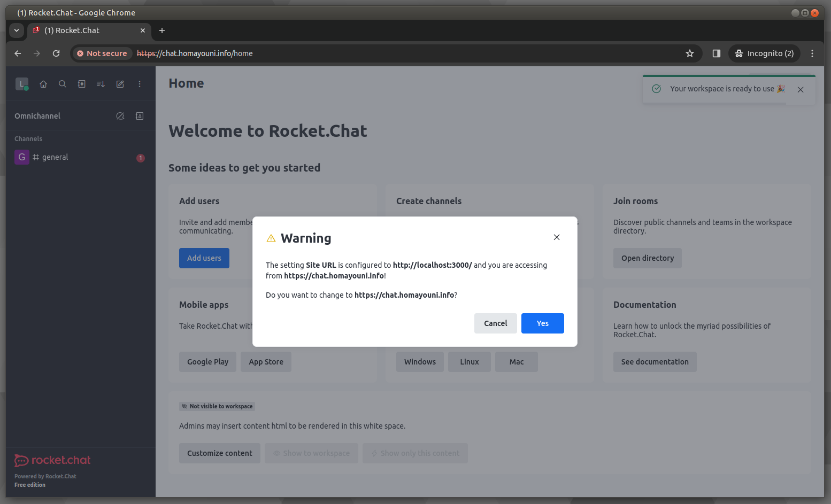Image resolution: width=831 pixels, height=504 pixels.
Task: Open App Store mobile app link
Action: [266, 362]
